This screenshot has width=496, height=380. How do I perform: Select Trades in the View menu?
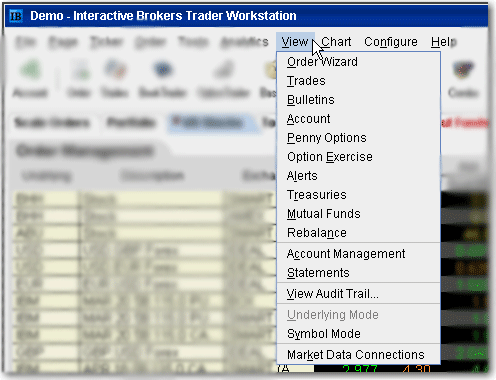point(359,81)
